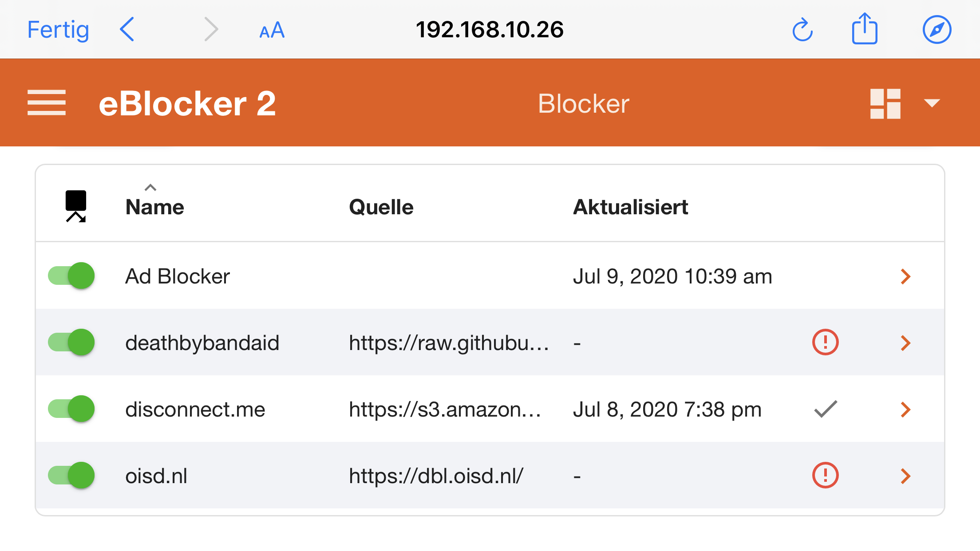
Task: Expand the header dropdown arrow
Action: pyautogui.click(x=932, y=103)
